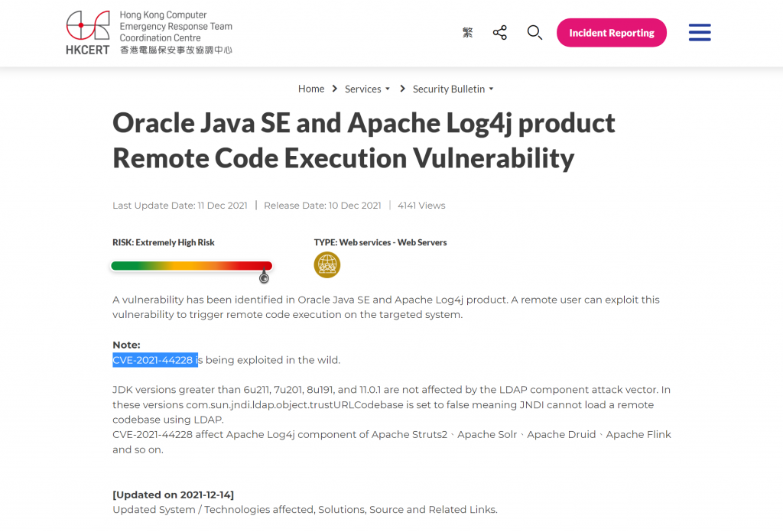Expand the Security Bulletin breadcrumb dropdown

[x=453, y=89]
